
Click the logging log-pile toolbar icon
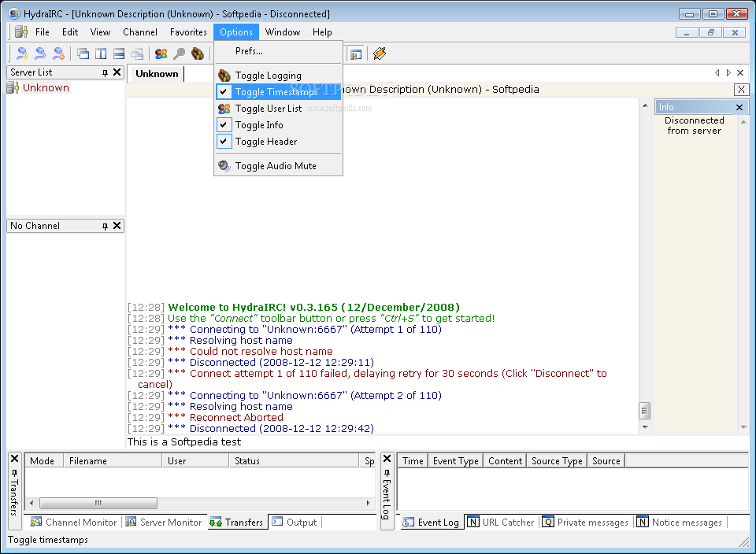tap(197, 54)
